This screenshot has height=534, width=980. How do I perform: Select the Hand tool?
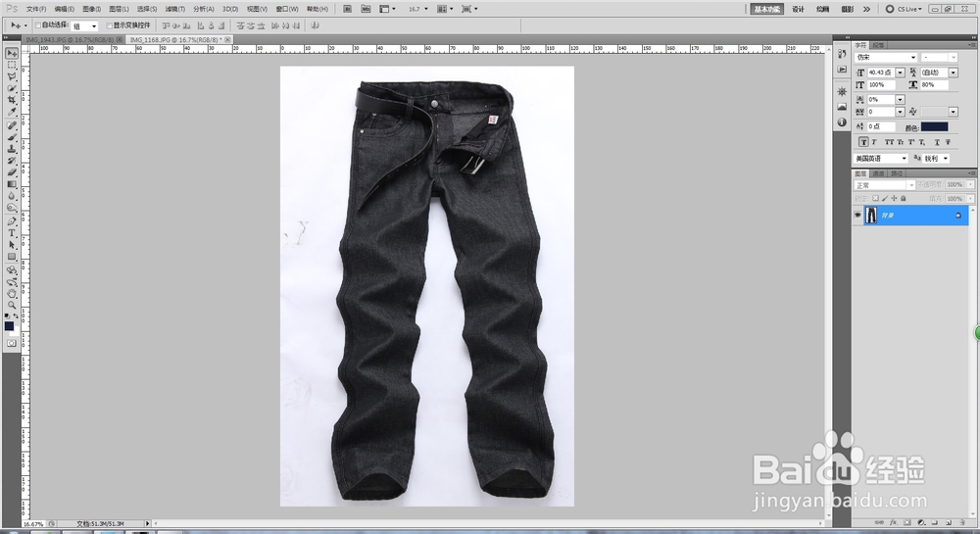11,294
